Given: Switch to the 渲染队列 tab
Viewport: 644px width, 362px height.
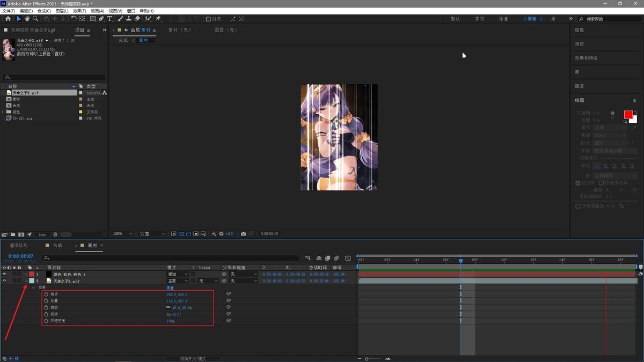Looking at the screenshot, I should coord(19,246).
